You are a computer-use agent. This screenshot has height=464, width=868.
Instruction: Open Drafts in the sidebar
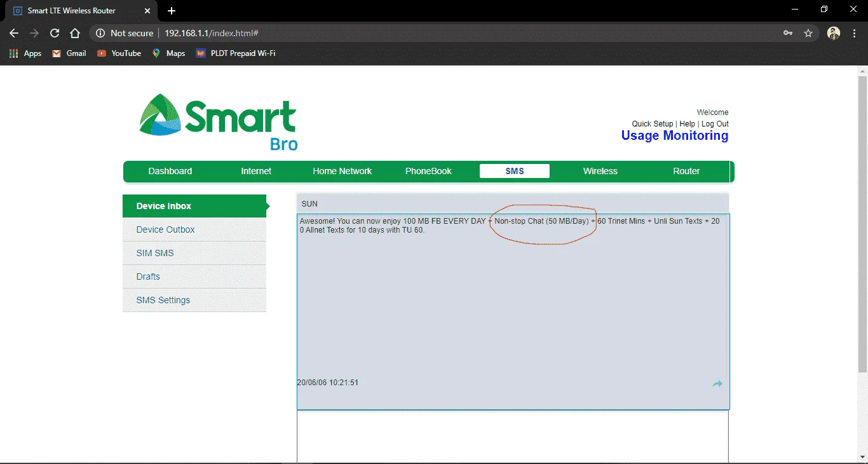coord(194,276)
